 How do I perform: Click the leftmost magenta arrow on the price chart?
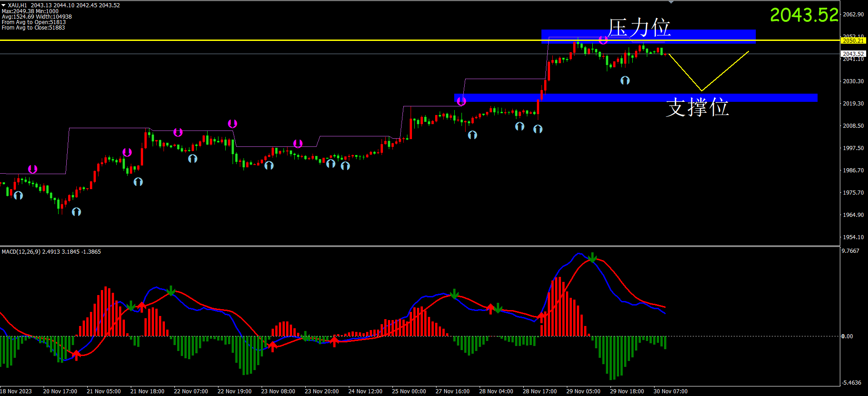(33, 169)
